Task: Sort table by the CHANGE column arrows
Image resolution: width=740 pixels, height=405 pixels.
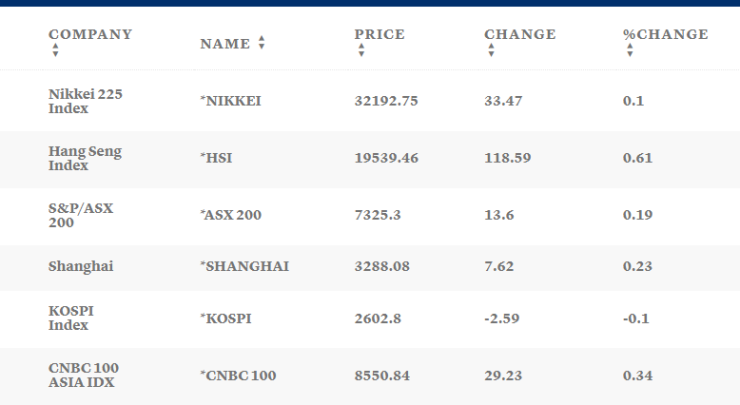Action: [x=490, y=51]
